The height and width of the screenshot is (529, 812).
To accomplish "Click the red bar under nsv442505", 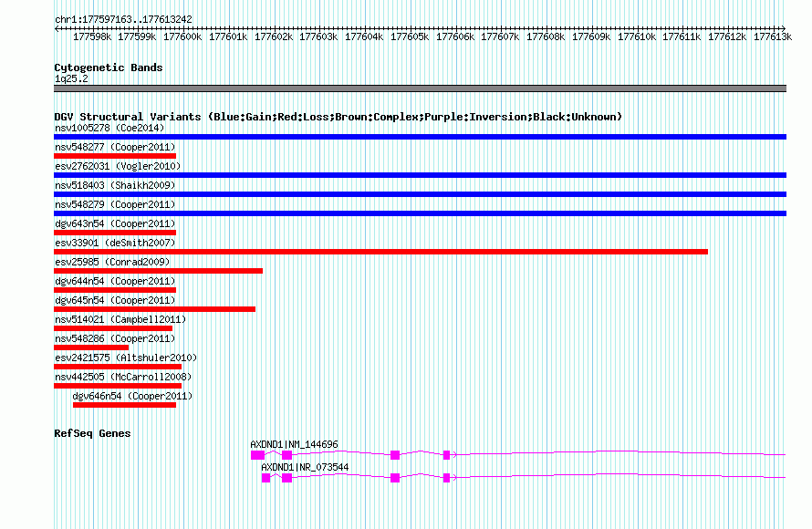I will (x=118, y=386).
